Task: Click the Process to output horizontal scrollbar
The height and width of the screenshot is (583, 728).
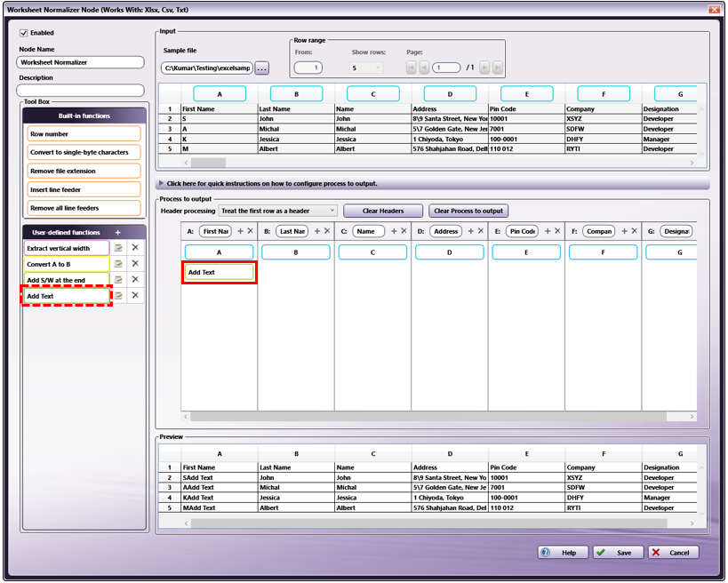Action: click(428, 416)
